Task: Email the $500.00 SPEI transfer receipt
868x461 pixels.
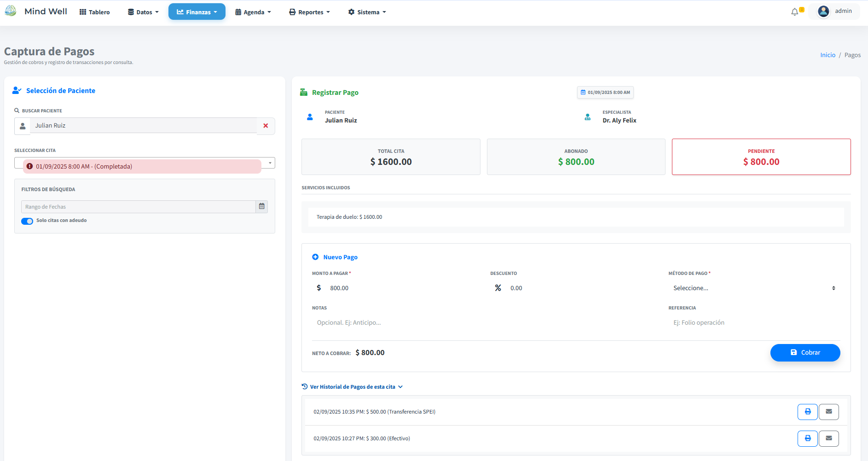Action: click(828, 412)
